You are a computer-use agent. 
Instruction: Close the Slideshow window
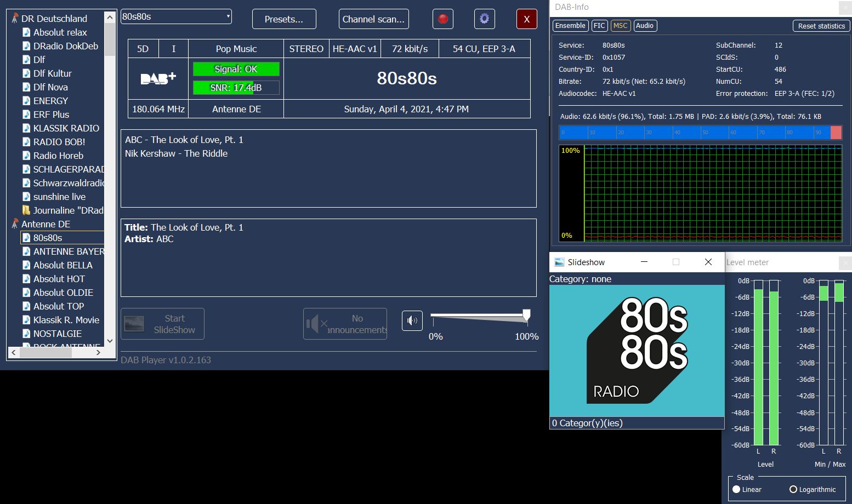[708, 262]
